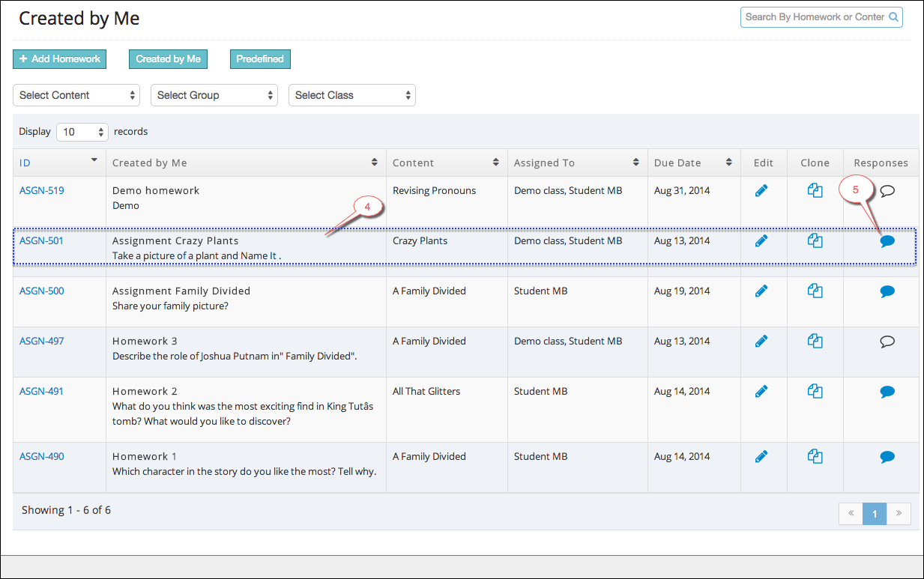Screen dimensions: 924x579
Task: Edit the ASGN-501 Crazy Plants assignment
Action: pyautogui.click(x=761, y=240)
